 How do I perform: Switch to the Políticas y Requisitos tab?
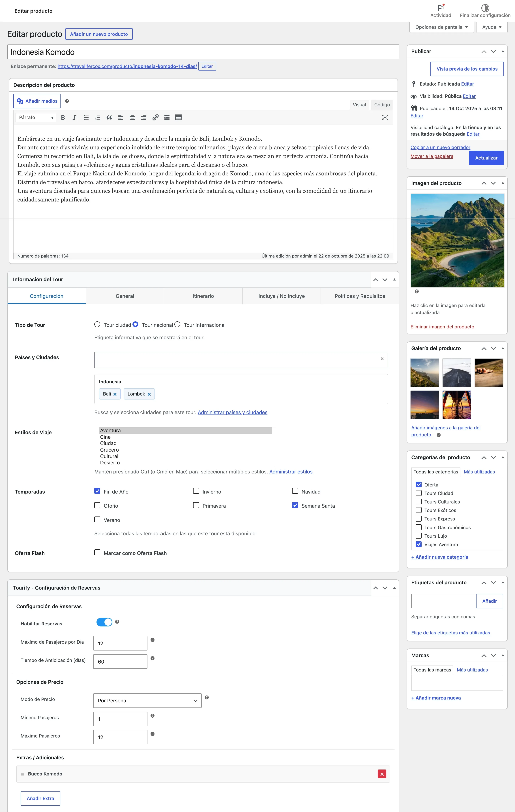tap(360, 296)
